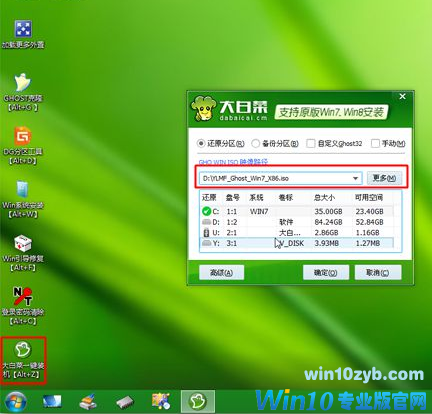Select the 还原分区(R) radio button
This screenshot has width=432, height=414.
click(x=201, y=143)
